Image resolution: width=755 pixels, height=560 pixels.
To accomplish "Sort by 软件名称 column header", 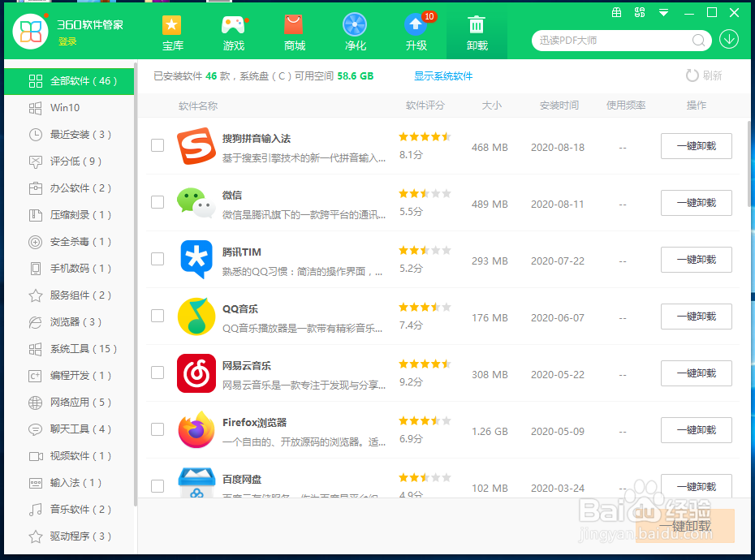I will coord(198,106).
